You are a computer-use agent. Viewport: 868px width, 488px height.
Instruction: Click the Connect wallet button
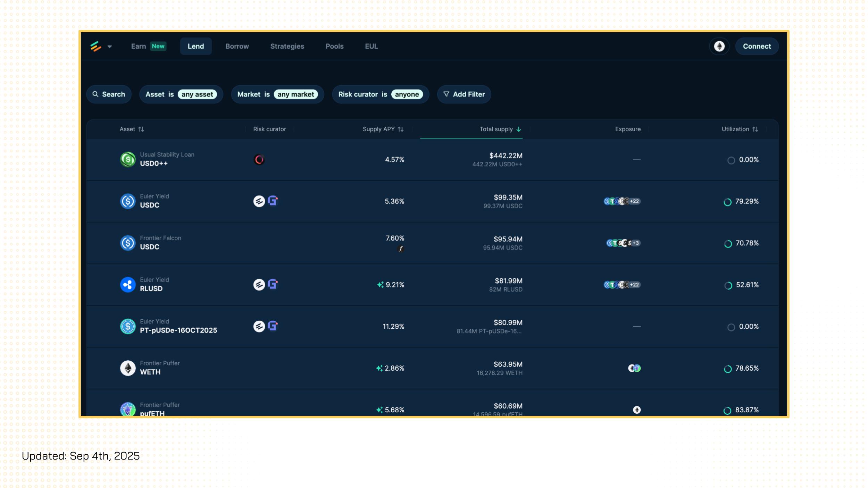coord(757,46)
